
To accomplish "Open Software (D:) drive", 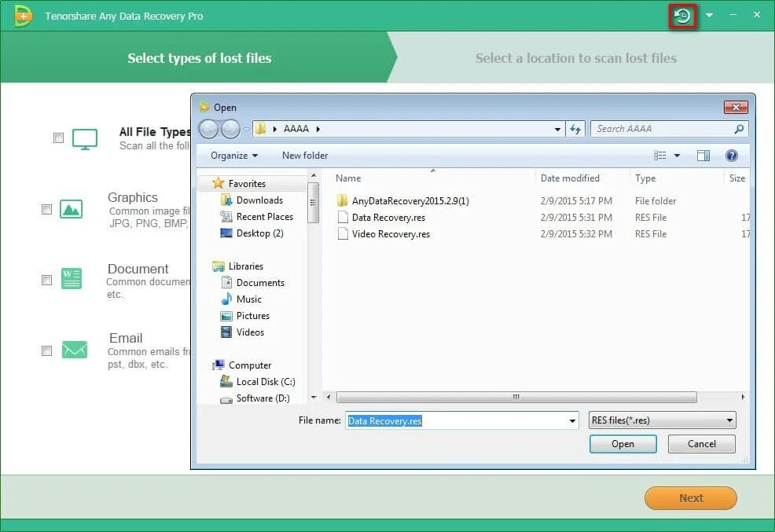I will click(x=263, y=398).
